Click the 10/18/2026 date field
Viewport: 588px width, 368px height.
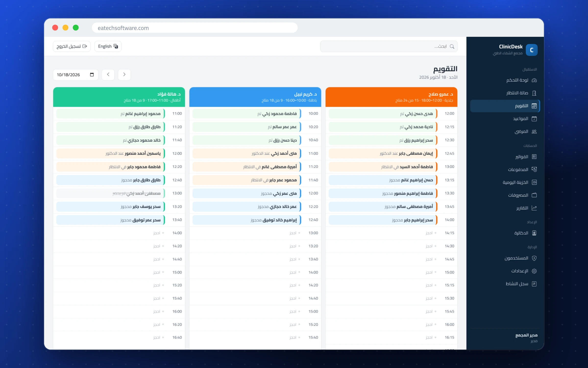click(x=75, y=75)
